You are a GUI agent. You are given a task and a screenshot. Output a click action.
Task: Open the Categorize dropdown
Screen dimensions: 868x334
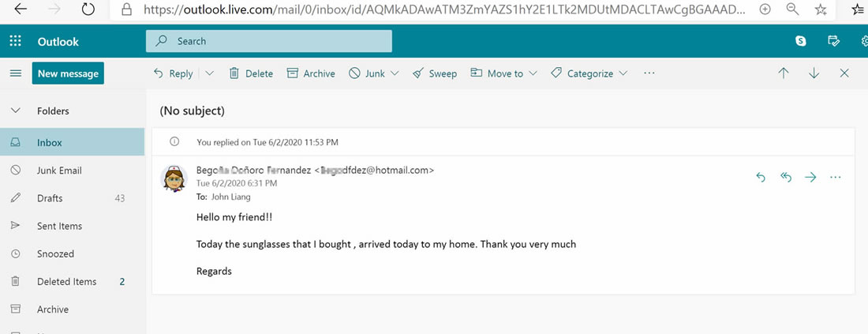[x=623, y=73]
